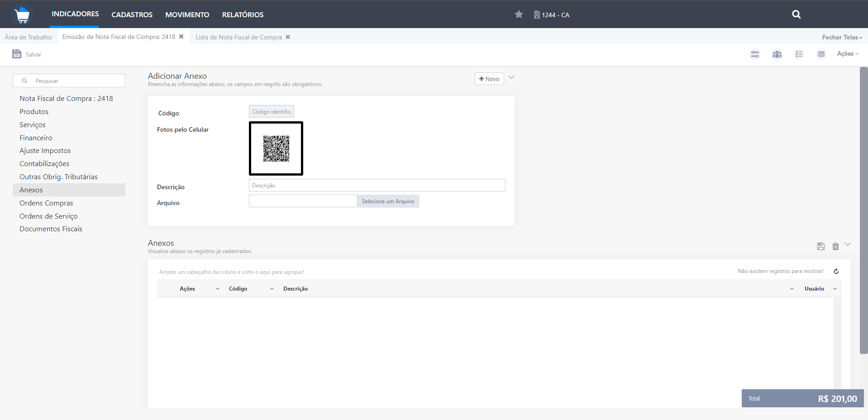
Task: Open the search magnifier in top bar
Action: [x=796, y=14]
